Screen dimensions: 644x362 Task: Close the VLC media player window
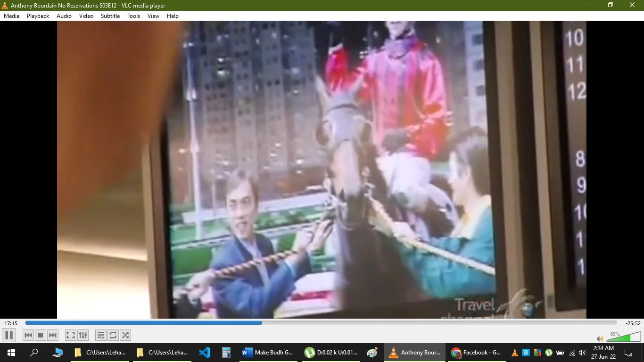pos(633,5)
